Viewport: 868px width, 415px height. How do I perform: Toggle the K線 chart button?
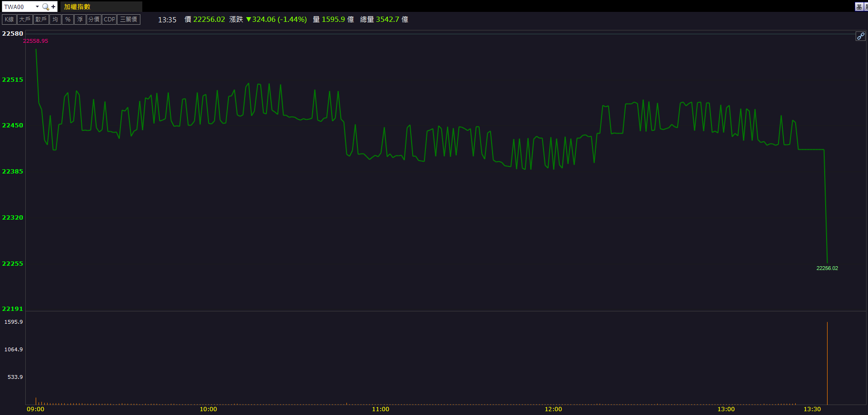[x=10, y=19]
